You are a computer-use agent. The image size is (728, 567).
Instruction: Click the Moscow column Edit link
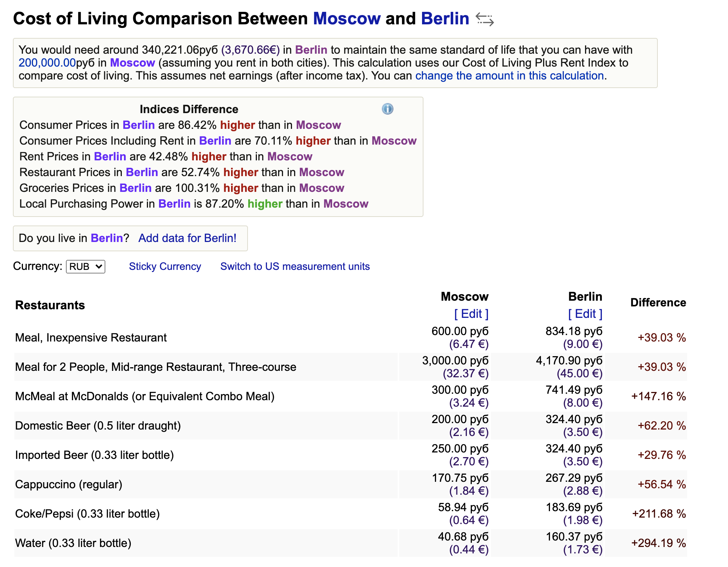[471, 314]
